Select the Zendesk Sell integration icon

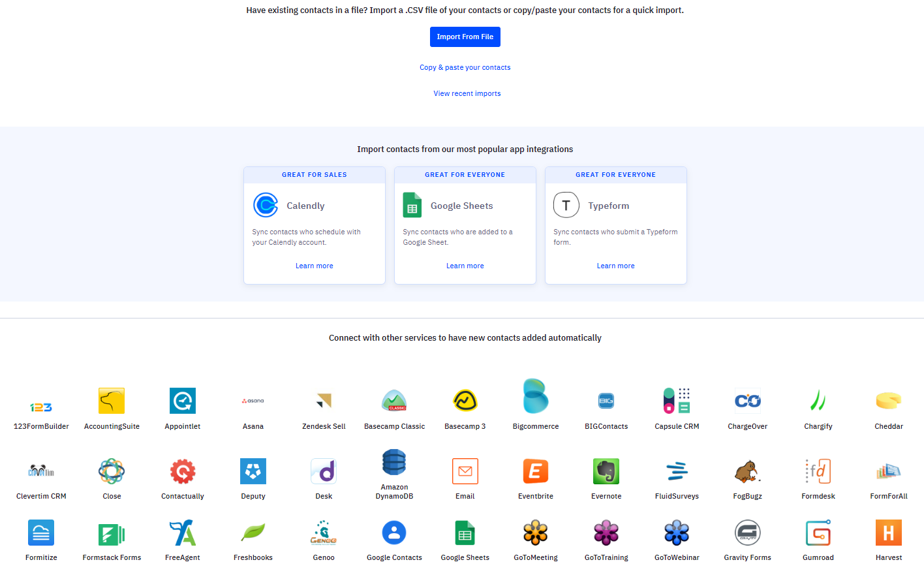coord(324,401)
